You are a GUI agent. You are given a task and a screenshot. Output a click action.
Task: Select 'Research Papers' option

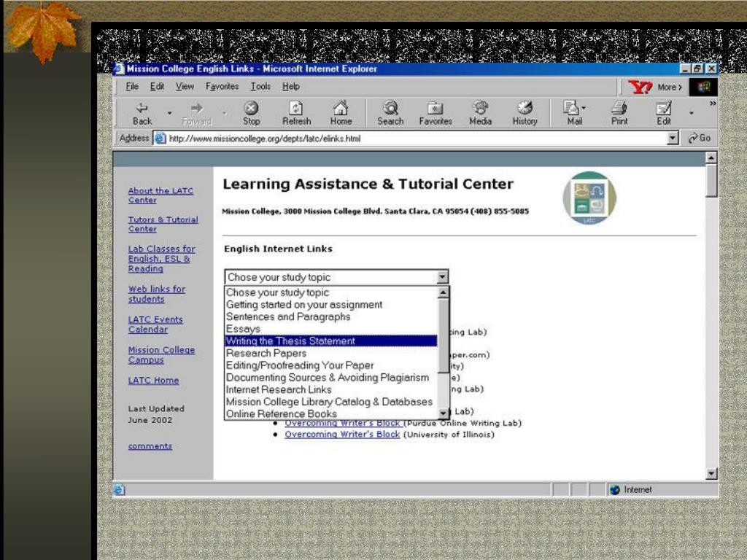(330, 354)
